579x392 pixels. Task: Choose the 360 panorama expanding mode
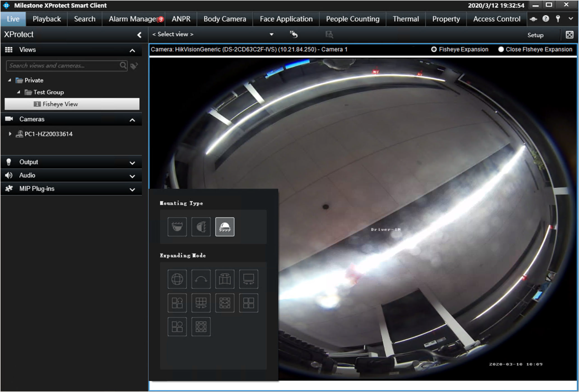(x=225, y=279)
